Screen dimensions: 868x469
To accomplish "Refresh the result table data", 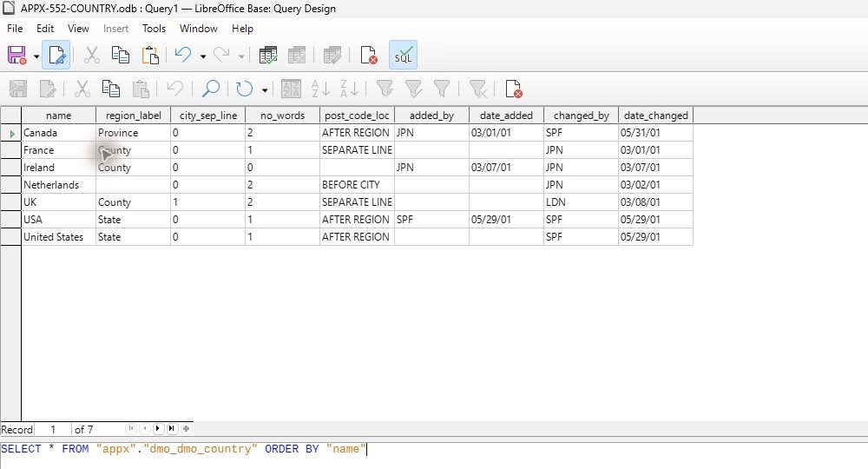I will pyautogui.click(x=244, y=89).
